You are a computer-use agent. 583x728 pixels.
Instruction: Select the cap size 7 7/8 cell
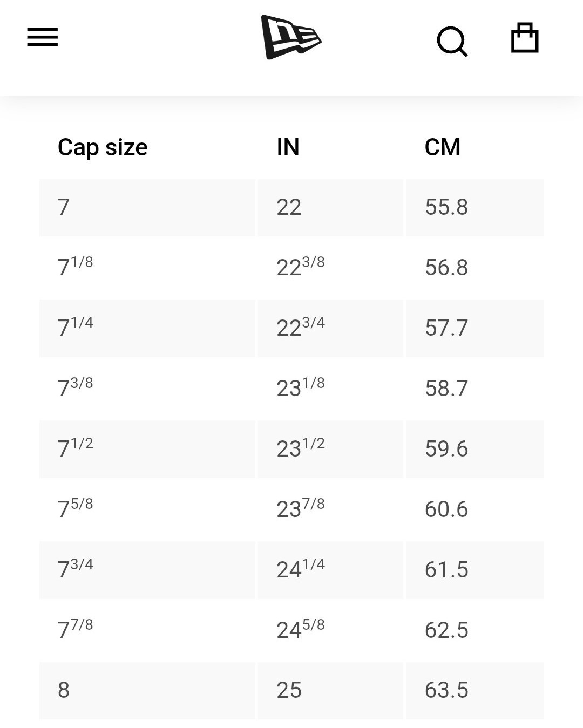[147, 630]
